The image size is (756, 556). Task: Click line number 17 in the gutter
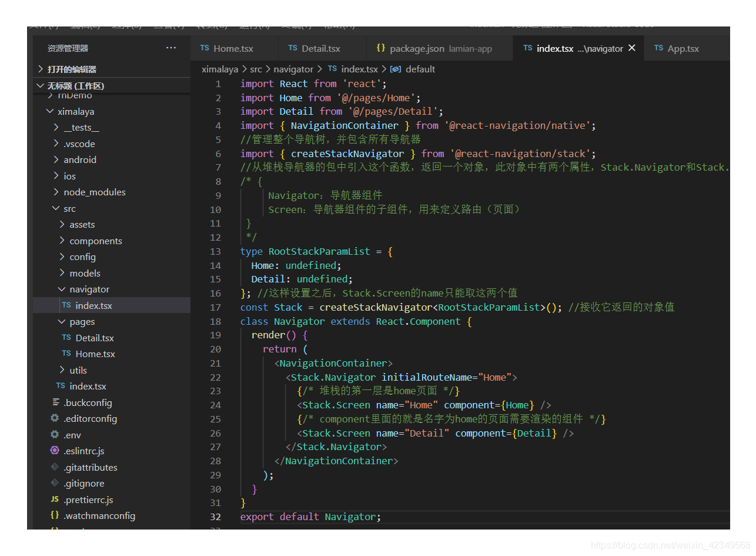coord(215,307)
